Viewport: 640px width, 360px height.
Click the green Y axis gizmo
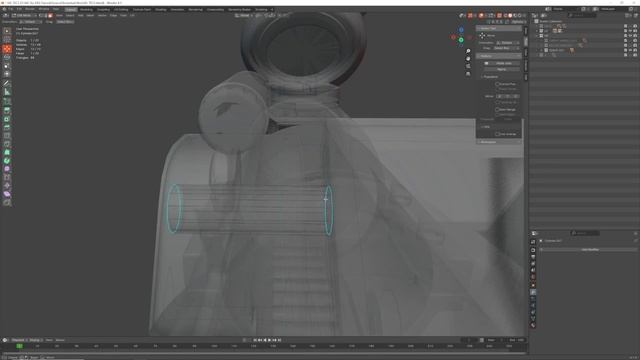click(x=461, y=40)
